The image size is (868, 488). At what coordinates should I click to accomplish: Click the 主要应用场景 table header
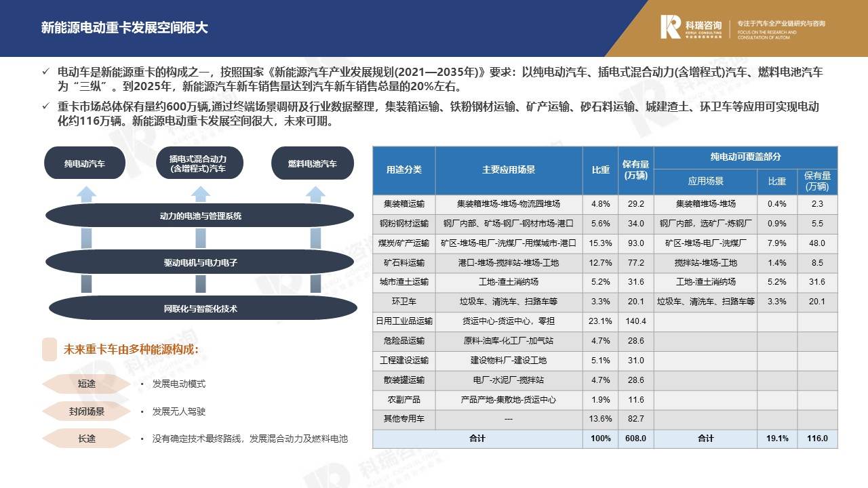coord(509,170)
